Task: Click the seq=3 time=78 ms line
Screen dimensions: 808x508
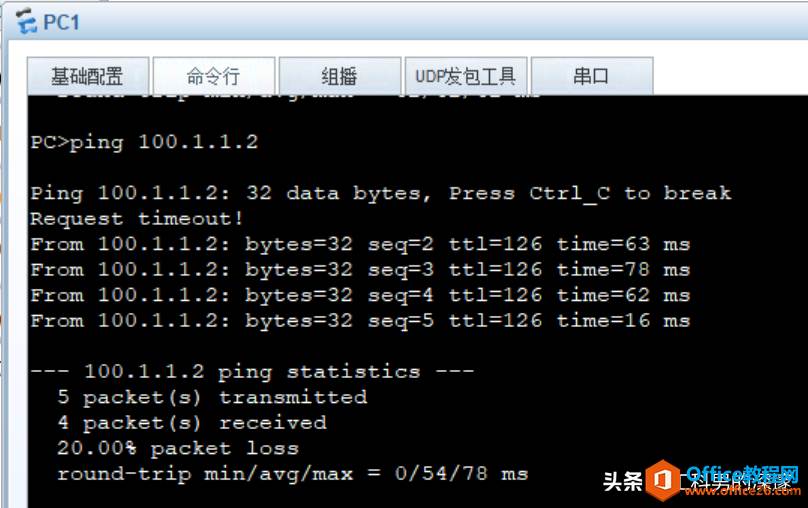Action: point(360,269)
